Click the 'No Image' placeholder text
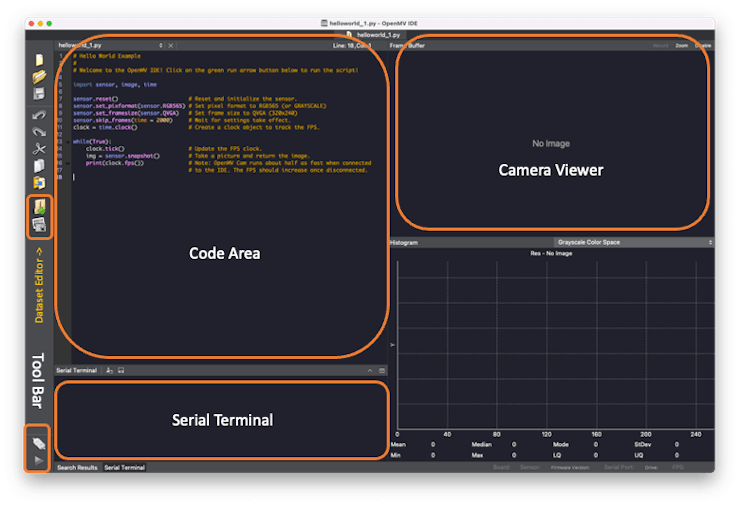 coord(551,143)
